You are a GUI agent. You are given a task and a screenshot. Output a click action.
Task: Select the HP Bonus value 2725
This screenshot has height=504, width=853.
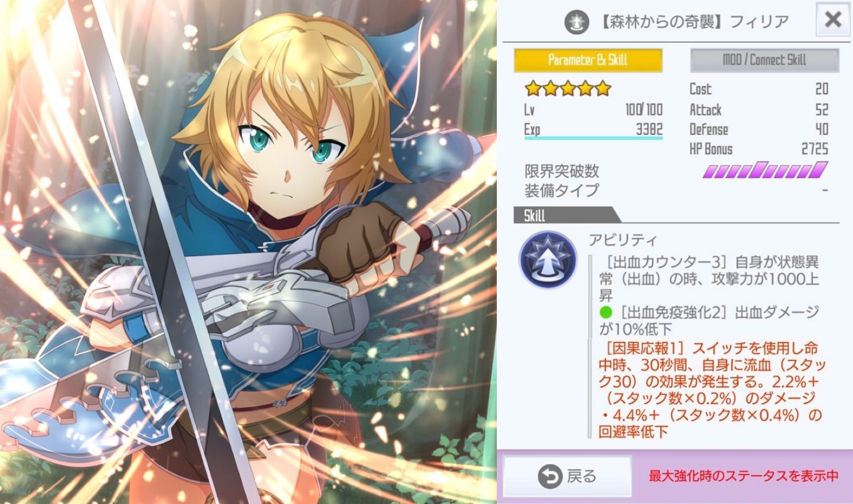814,149
